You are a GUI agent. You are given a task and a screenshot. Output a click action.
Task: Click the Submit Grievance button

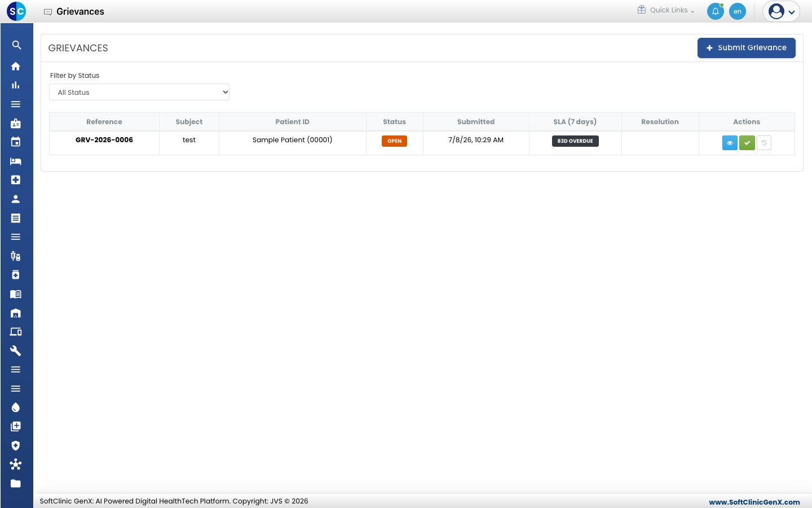tap(747, 48)
